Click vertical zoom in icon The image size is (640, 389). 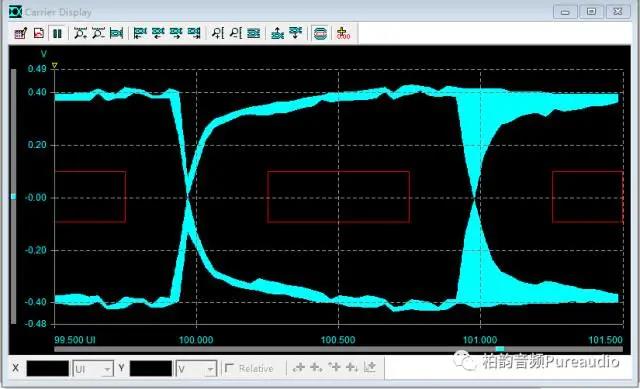218,33
